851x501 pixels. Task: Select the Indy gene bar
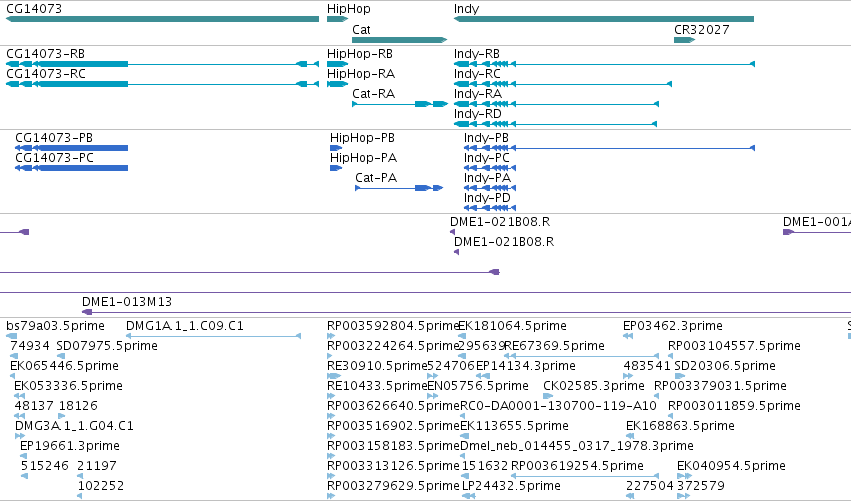[604, 19]
